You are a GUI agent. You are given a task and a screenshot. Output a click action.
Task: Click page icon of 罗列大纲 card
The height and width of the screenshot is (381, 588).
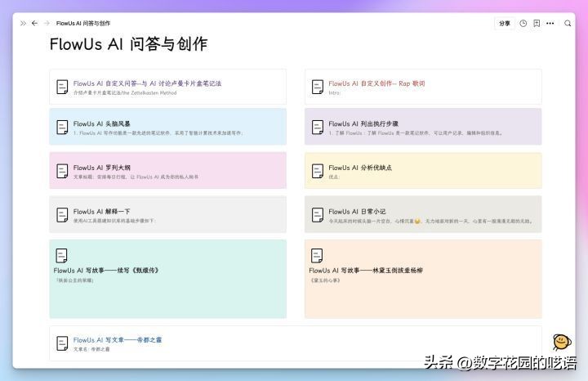(x=62, y=171)
